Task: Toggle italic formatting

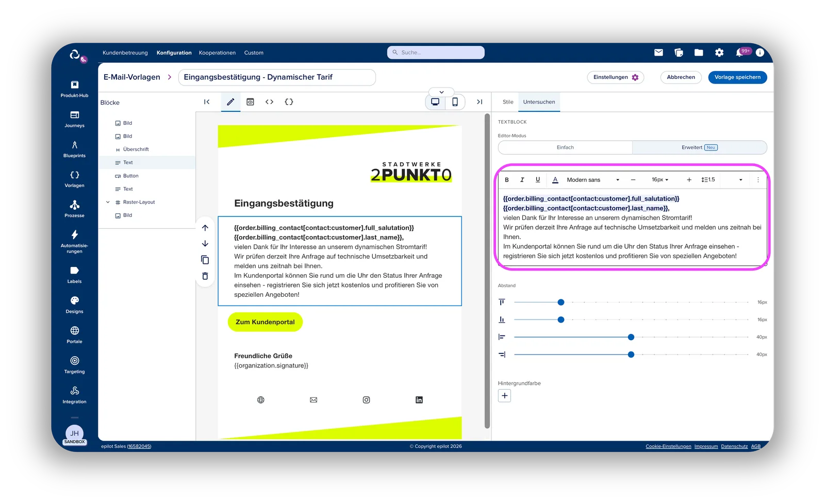Action: [522, 180]
